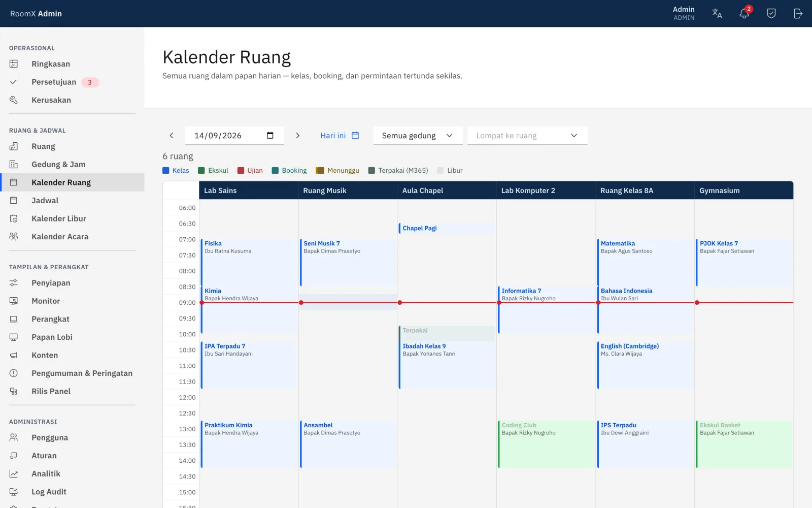The width and height of the screenshot is (812, 508).
Task: Click the Papan Lobi display icon
Action: [14, 337]
